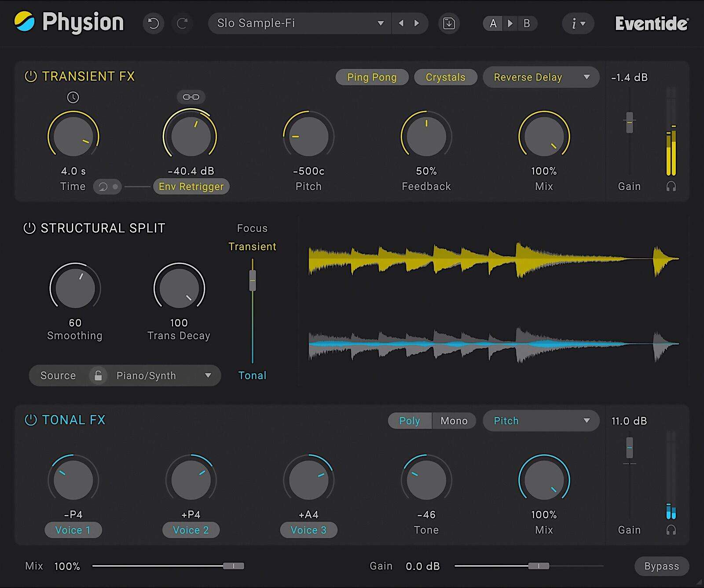
Task: Click the redo arrow icon
Action: pos(182,23)
